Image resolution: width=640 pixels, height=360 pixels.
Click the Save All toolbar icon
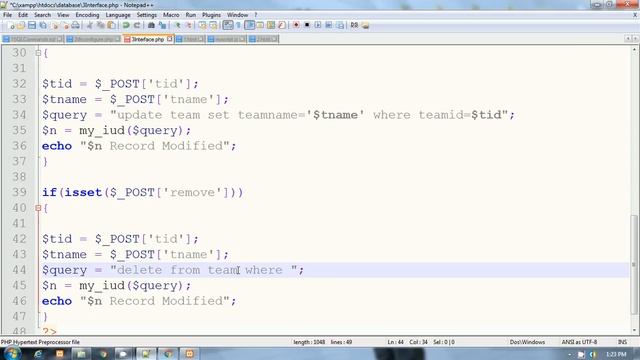[42, 25]
